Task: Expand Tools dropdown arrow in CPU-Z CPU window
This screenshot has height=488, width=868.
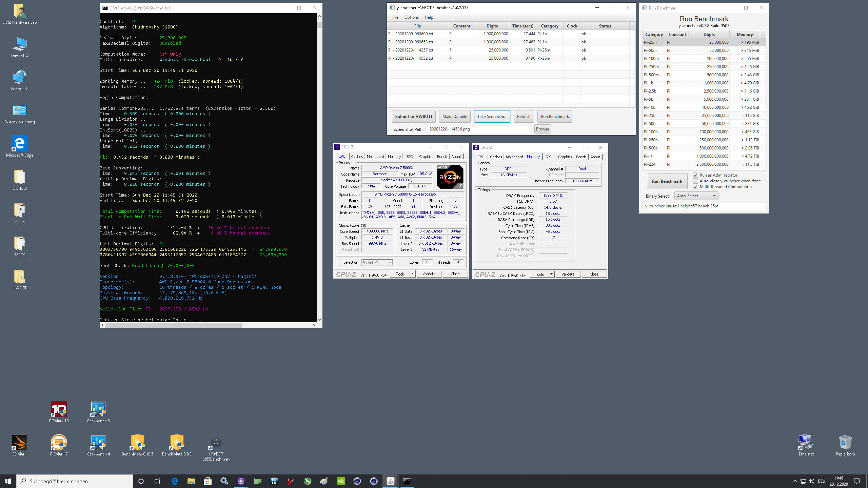Action: click(x=413, y=274)
